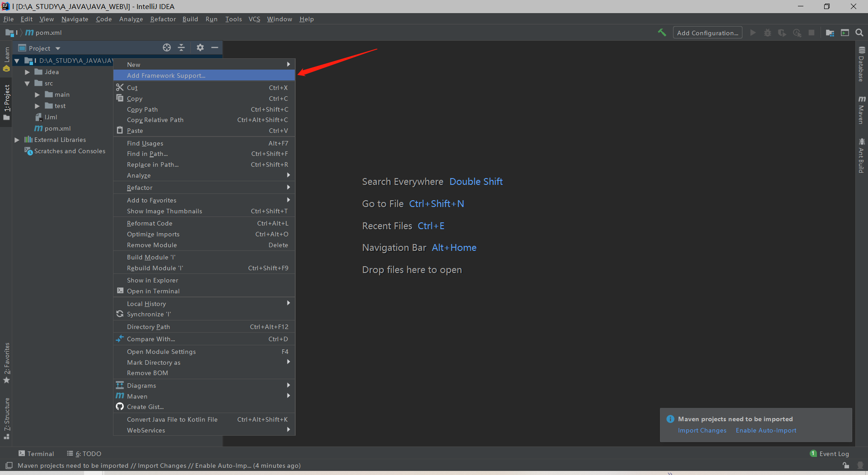The height and width of the screenshot is (475, 868).
Task: Open the Local History submenu
Action: 204,304
